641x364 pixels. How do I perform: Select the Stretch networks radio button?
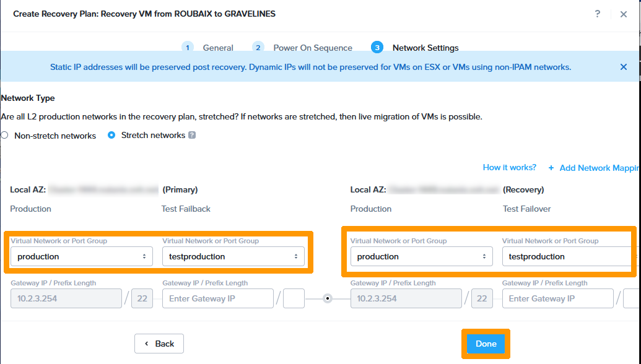point(111,135)
